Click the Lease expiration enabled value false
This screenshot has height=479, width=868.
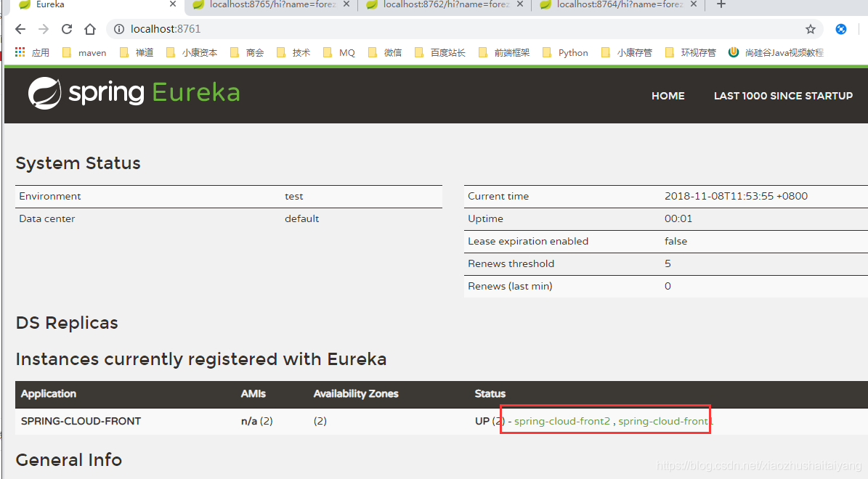coord(676,241)
